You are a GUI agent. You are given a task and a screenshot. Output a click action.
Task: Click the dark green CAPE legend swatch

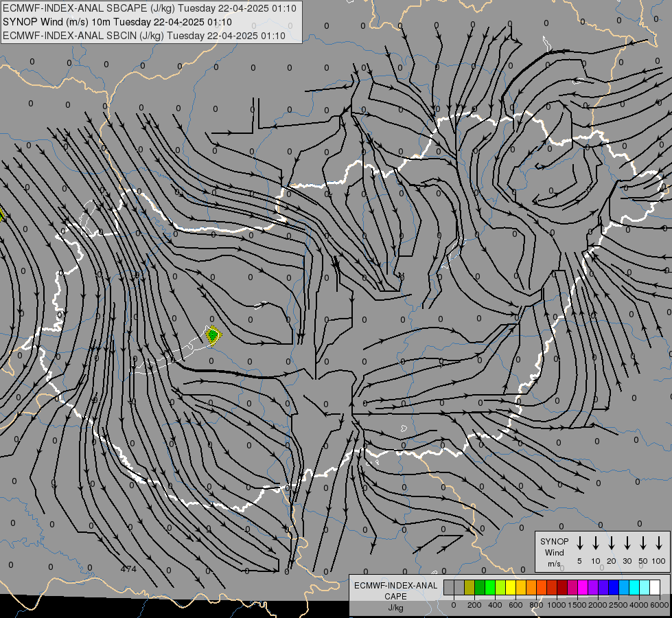click(x=480, y=587)
